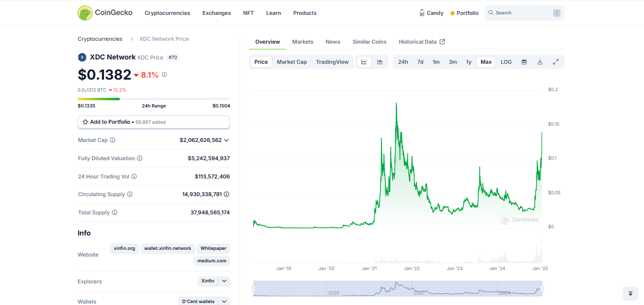
Task: Expand chart to fullscreen icon
Action: pos(556,62)
